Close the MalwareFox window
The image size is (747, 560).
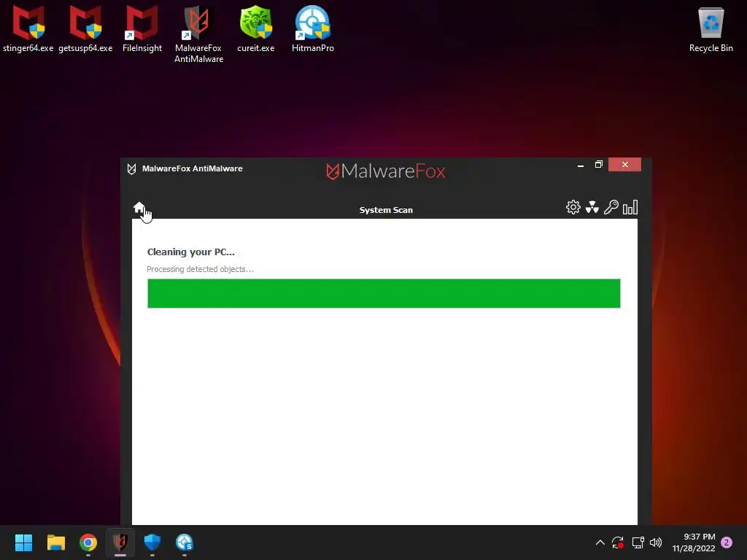(x=624, y=164)
